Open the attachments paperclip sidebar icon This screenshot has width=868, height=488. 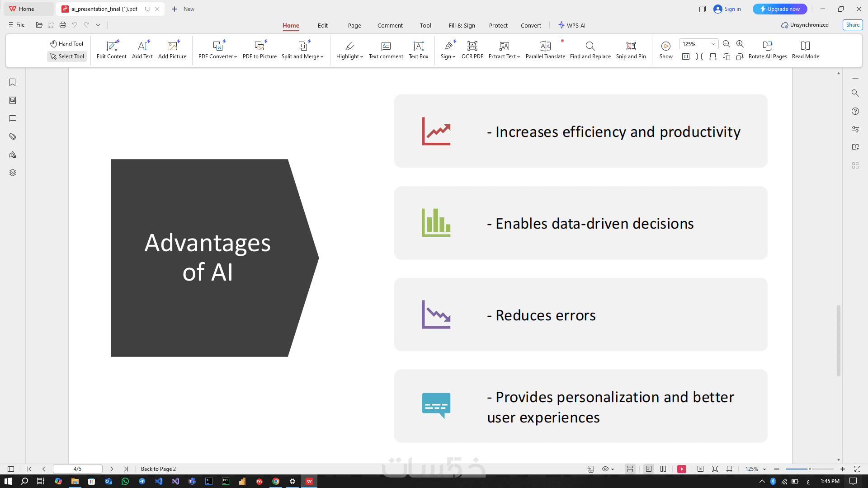[13, 136]
